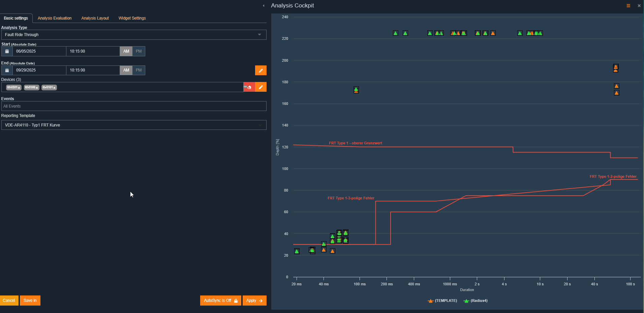
Task: Edit the device selection with the pencil icon
Action: click(x=260, y=87)
